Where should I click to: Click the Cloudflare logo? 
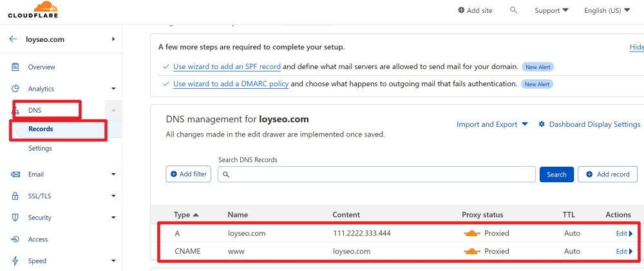point(33,10)
